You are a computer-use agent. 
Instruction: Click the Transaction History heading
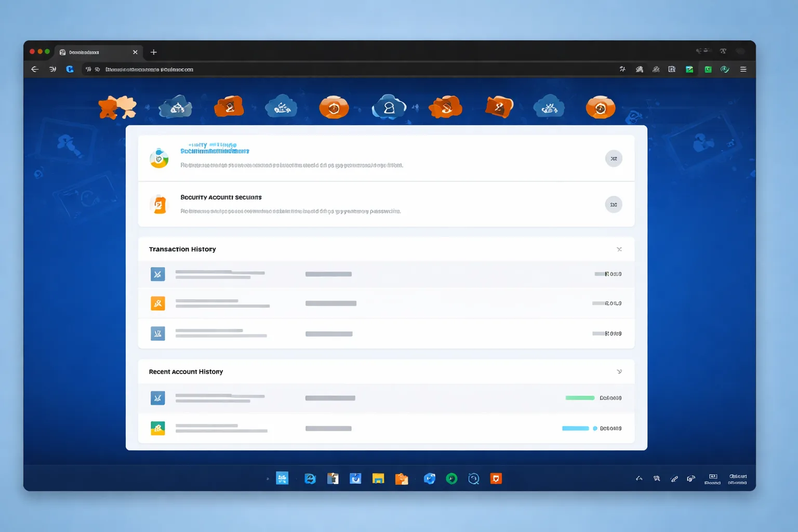pyautogui.click(x=182, y=249)
